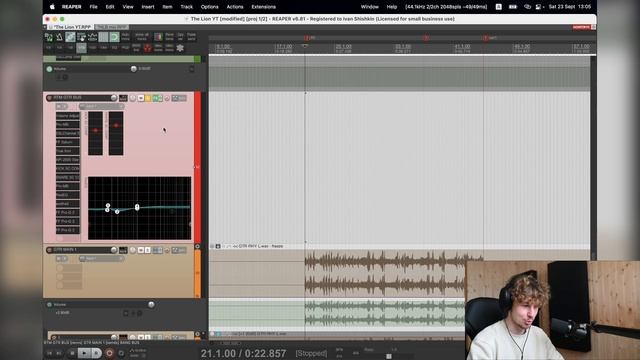Click the highlighted grid division toolbar button

[x=81, y=48]
